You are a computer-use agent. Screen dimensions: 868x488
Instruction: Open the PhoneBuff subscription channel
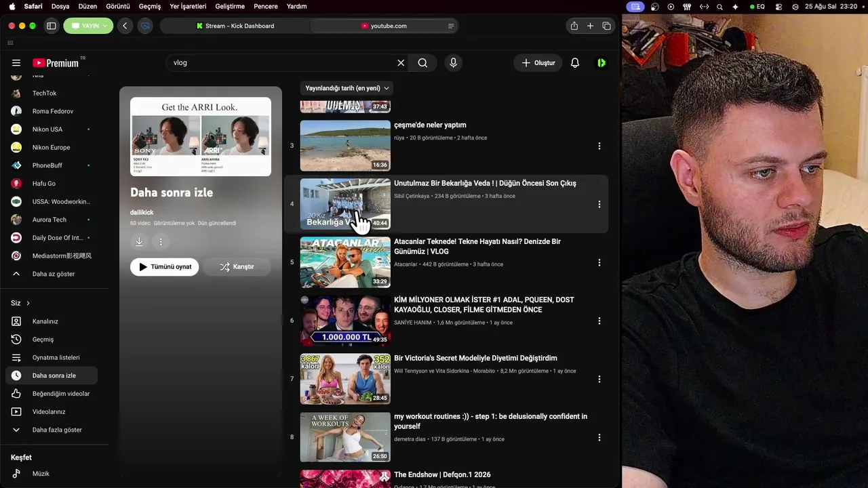52,165
